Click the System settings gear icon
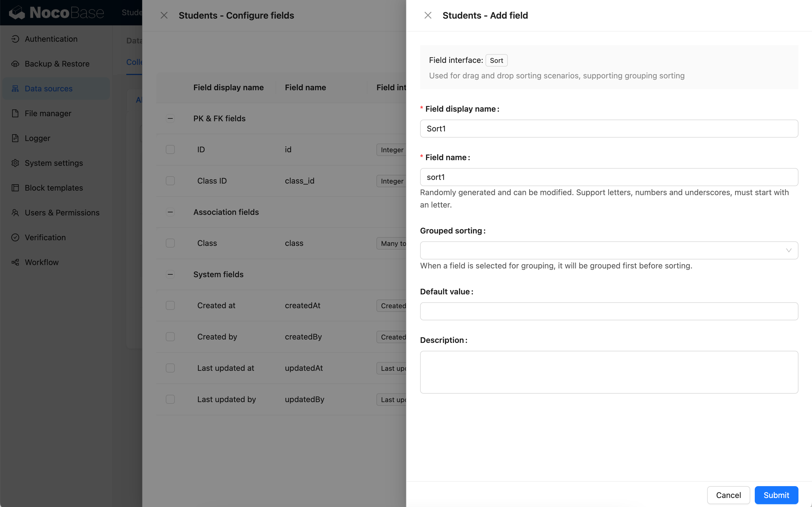Viewport: 812px width, 507px height. click(x=16, y=163)
